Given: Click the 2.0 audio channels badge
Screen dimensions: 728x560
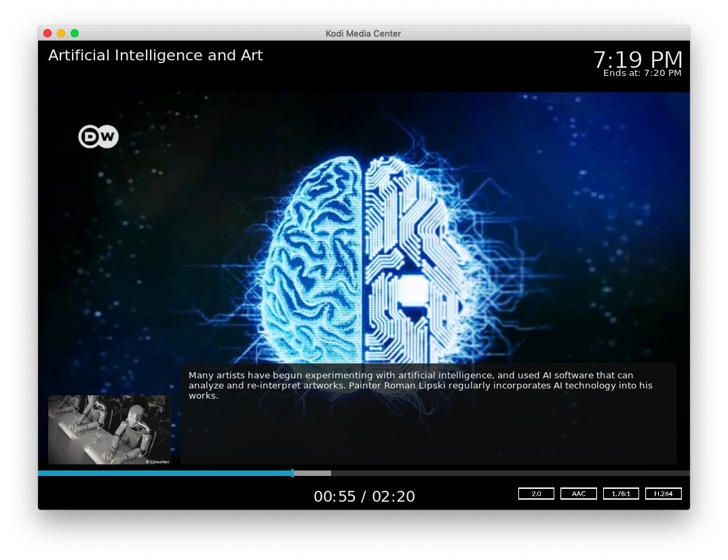Looking at the screenshot, I should tap(536, 494).
